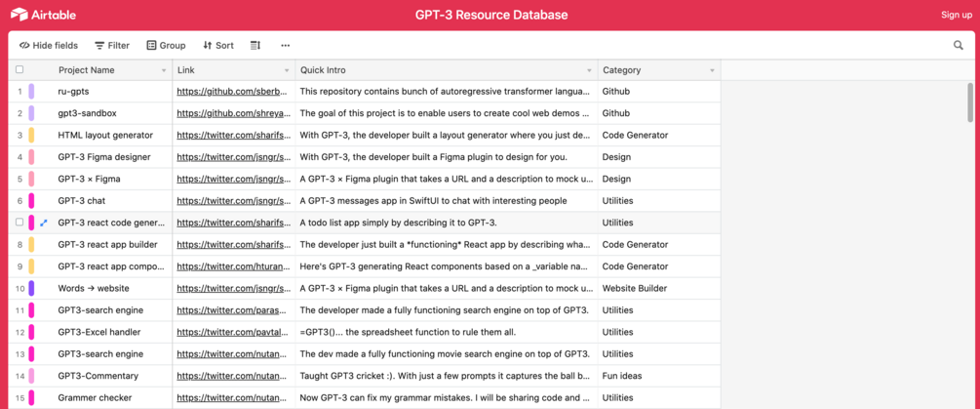980x409 pixels.
Task: Select the 'Taught GPT3 cricket' intro cell
Action: (447, 376)
